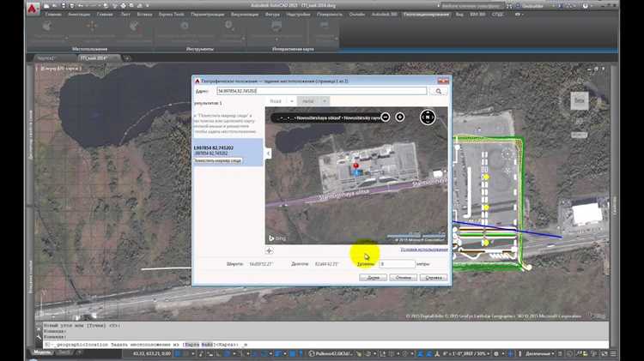Collapse the results panel with the arrow
The image size is (644, 361).
(268, 153)
